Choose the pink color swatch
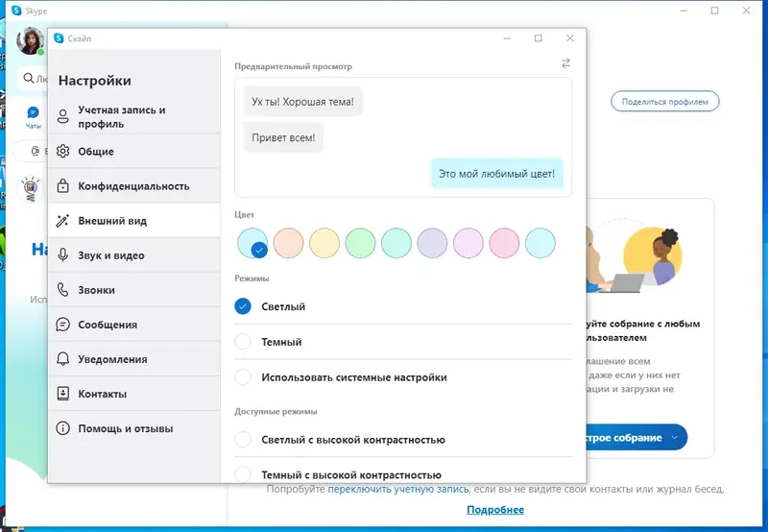The height and width of the screenshot is (532, 768). pos(505,243)
